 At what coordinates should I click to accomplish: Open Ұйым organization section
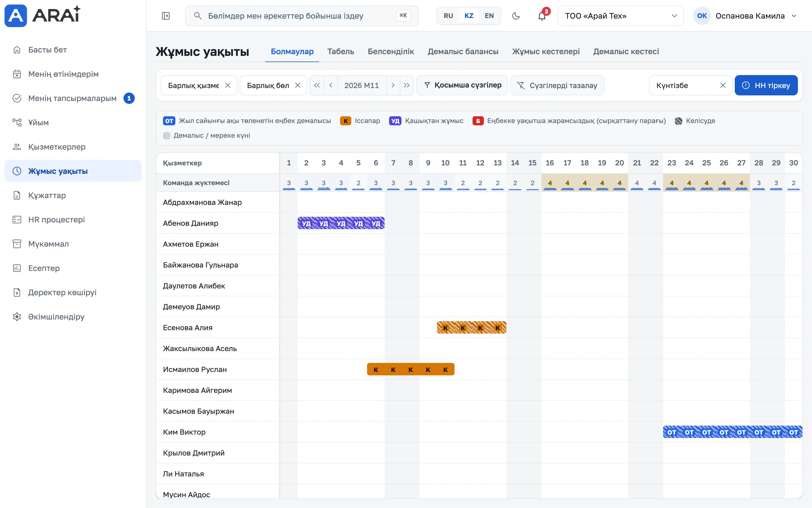[73, 122]
